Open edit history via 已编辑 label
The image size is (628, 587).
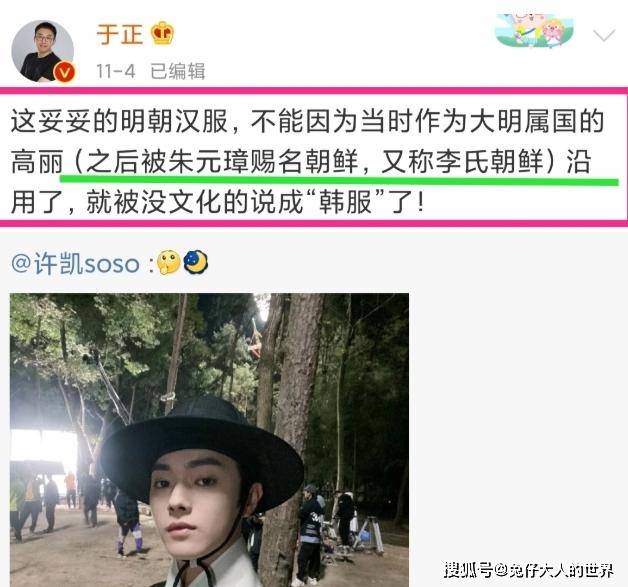click(178, 71)
